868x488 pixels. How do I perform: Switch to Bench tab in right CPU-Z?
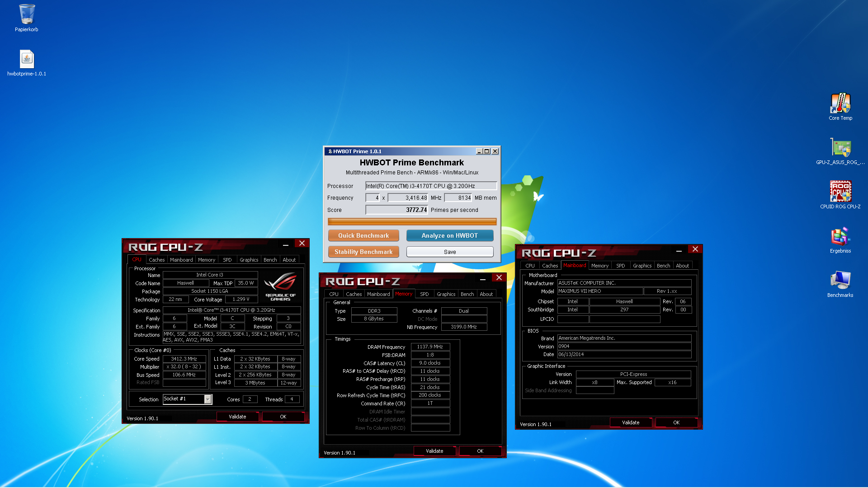click(664, 266)
